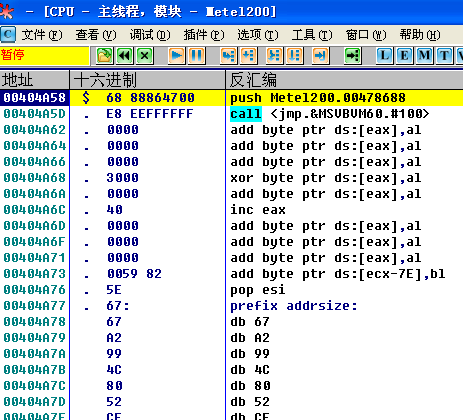Click the Trace into toolbar icon

pyautogui.click(x=274, y=55)
